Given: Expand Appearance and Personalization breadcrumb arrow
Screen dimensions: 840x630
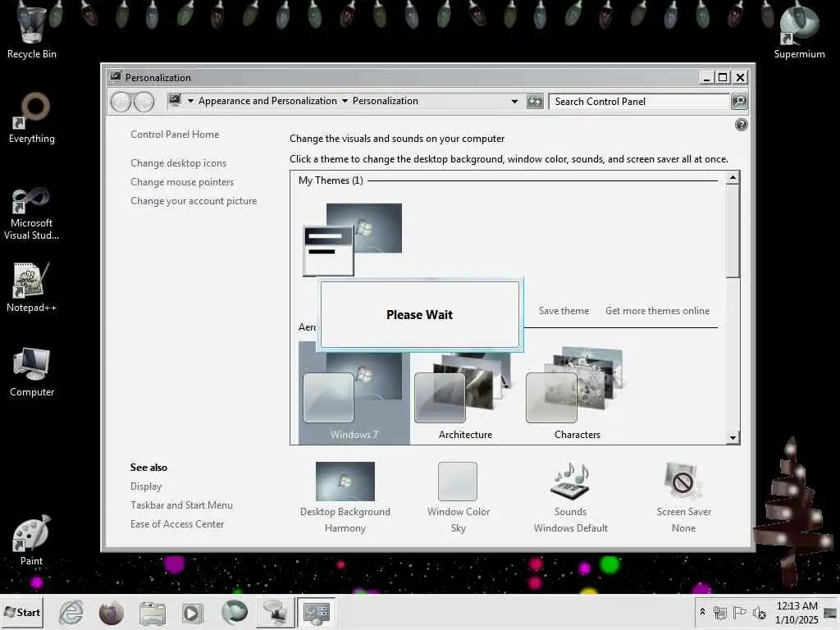Looking at the screenshot, I should [x=345, y=101].
